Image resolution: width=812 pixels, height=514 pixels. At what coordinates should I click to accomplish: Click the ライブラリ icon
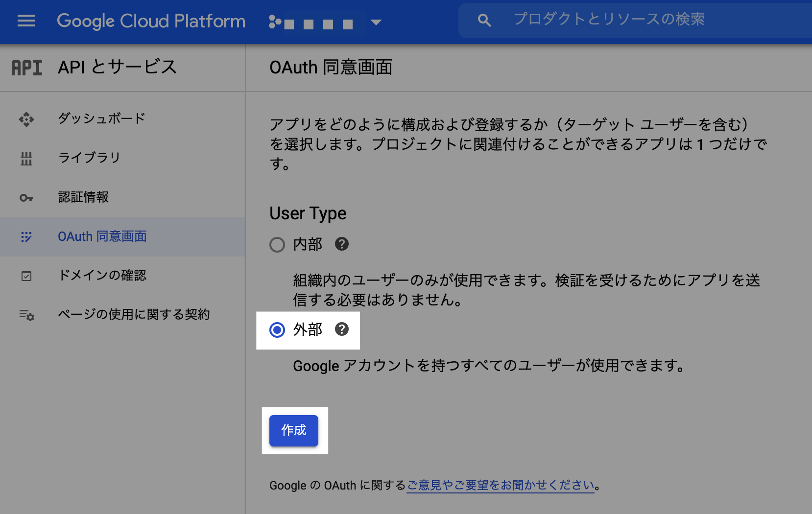[x=26, y=158]
